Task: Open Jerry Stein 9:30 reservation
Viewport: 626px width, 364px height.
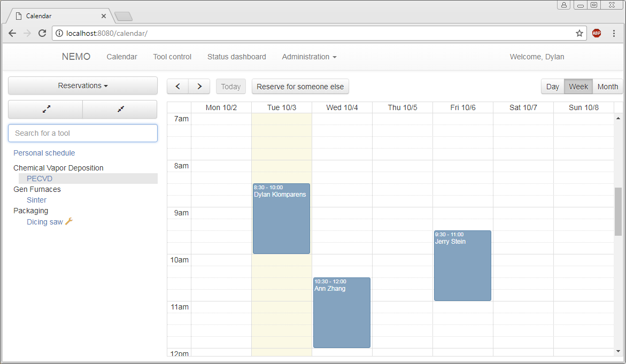Action: (x=462, y=266)
